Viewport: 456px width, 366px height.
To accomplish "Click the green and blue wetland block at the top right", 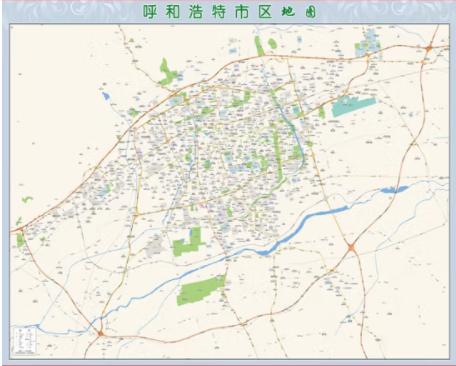I will click(x=368, y=44).
